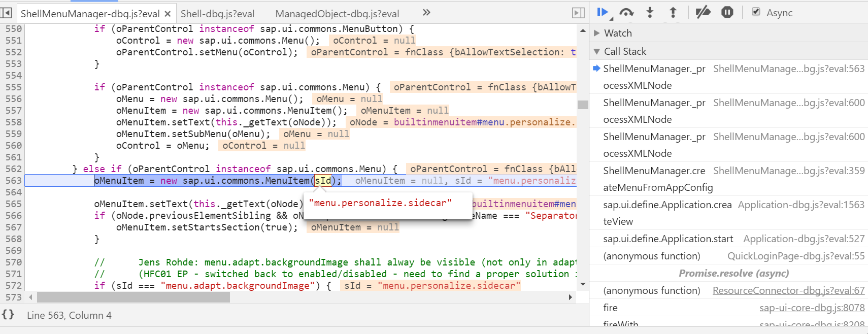The height and width of the screenshot is (334, 868).
Task: Select the first call frame at eval:600
Action: [729, 111]
